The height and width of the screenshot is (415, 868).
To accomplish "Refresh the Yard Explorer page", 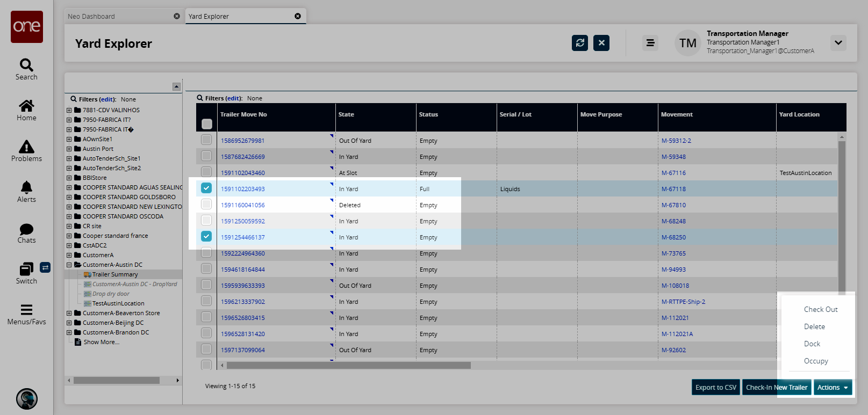I will pos(579,43).
